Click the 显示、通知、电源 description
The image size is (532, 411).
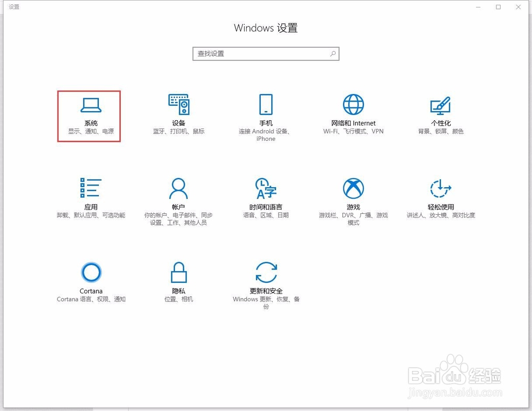91,131
